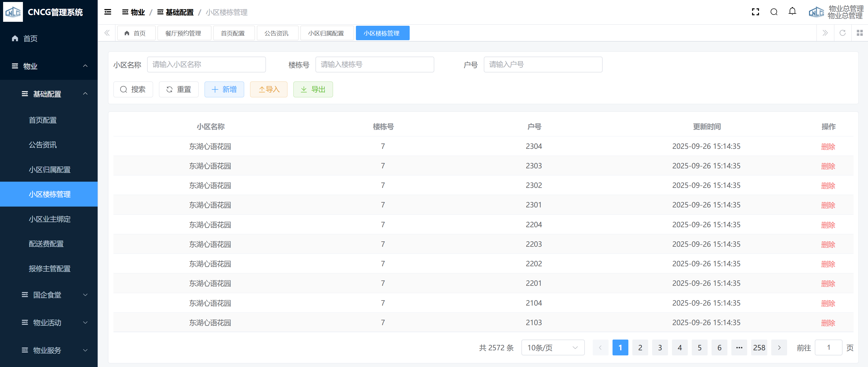Refresh the current tab page

(x=842, y=33)
